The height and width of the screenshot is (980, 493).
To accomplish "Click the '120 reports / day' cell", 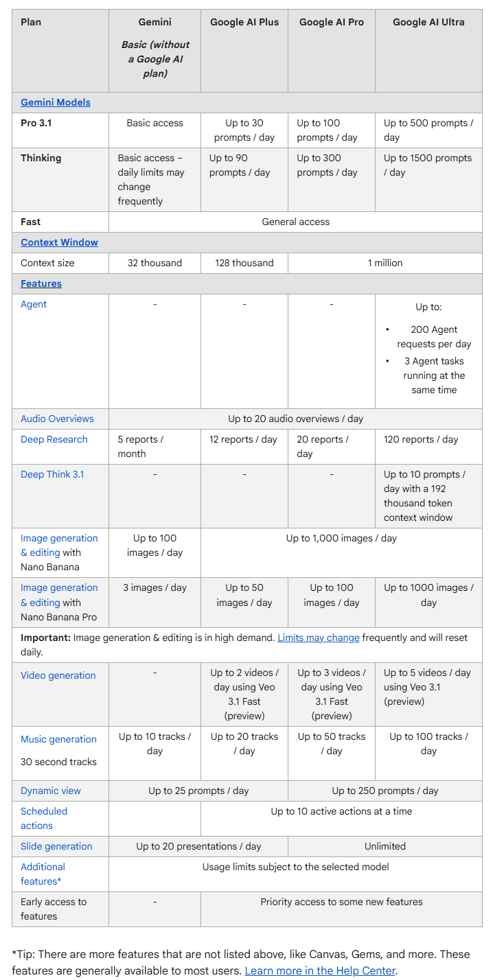I will coord(428,447).
